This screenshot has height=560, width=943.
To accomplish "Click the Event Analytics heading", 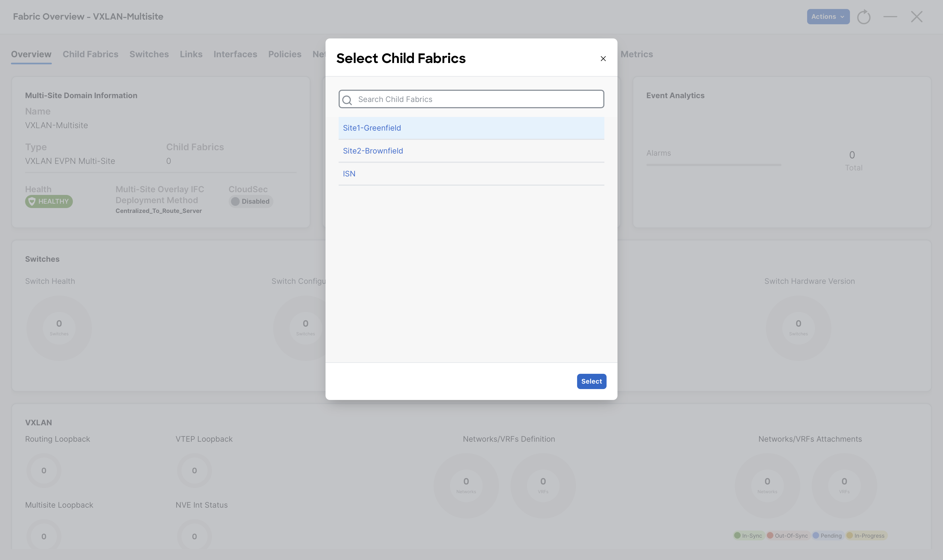I will 675,95.
